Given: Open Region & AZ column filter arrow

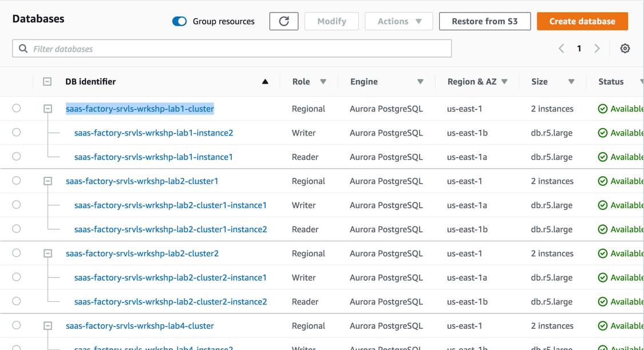Looking at the screenshot, I should click(504, 82).
